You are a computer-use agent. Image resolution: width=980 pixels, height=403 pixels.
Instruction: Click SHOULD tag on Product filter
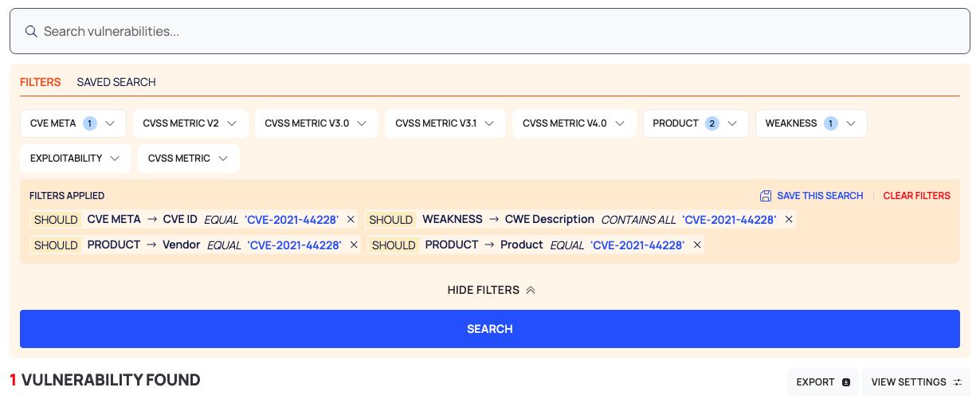394,245
